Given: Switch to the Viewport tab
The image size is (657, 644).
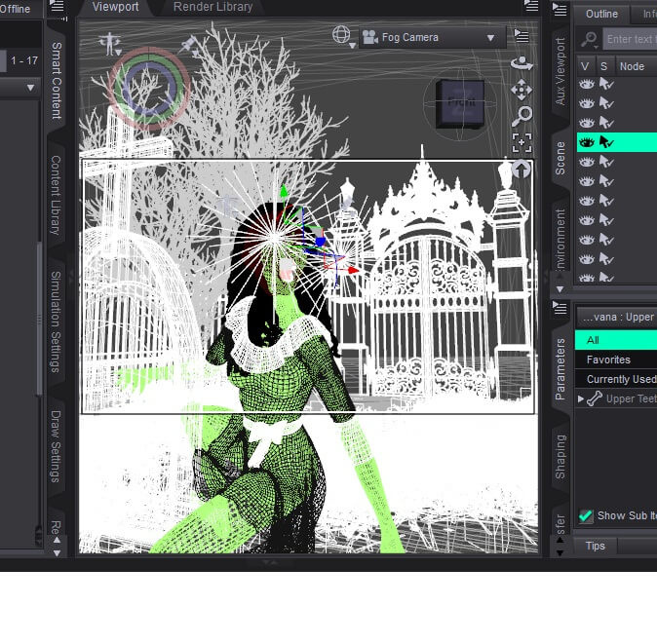Looking at the screenshot, I should [115, 7].
